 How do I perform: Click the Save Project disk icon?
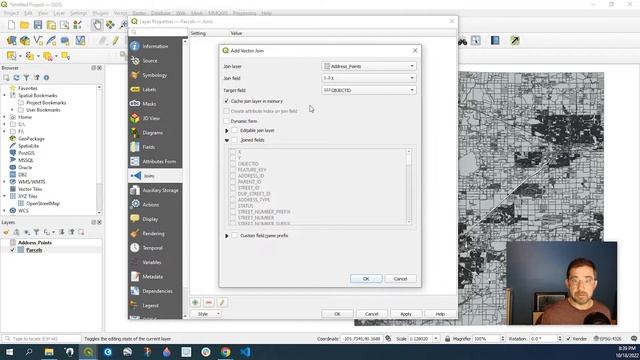(38, 25)
